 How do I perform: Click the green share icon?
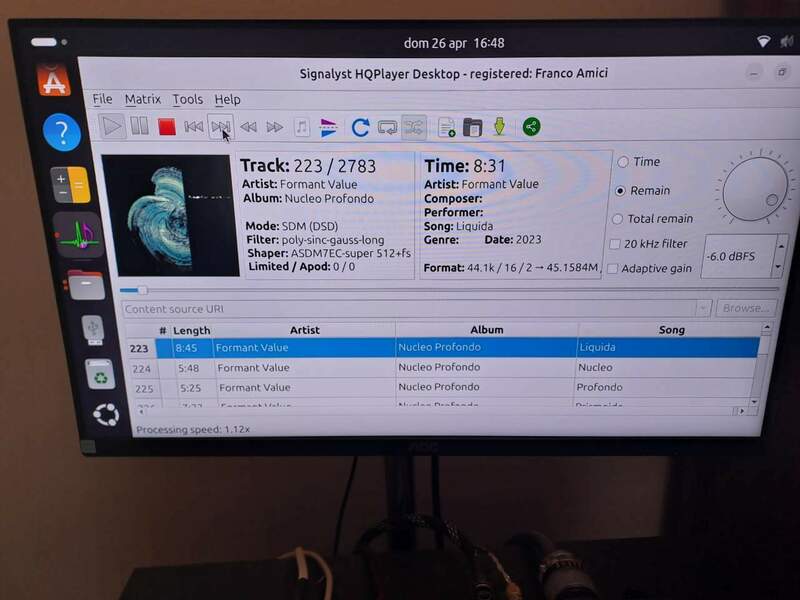(x=531, y=127)
